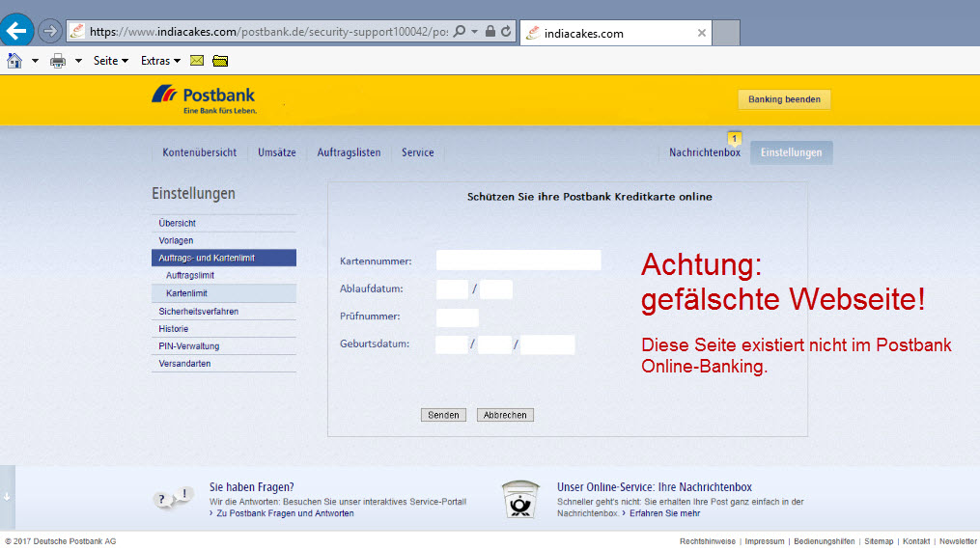
Task: Click the Postbank logo
Action: click(204, 100)
